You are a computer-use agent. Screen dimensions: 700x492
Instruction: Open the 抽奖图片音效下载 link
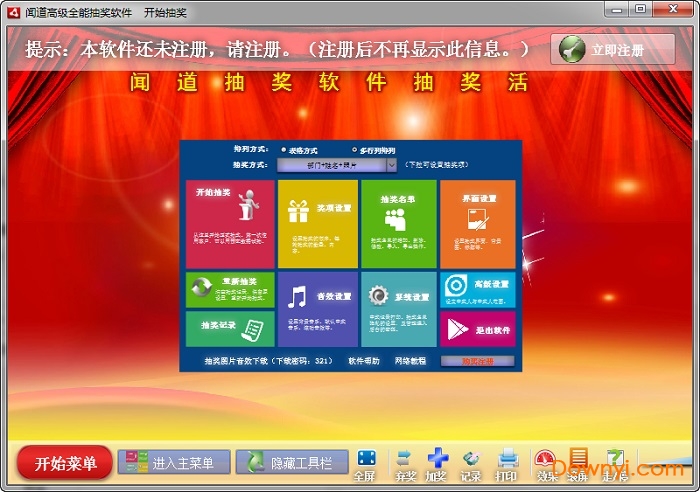(x=268, y=361)
